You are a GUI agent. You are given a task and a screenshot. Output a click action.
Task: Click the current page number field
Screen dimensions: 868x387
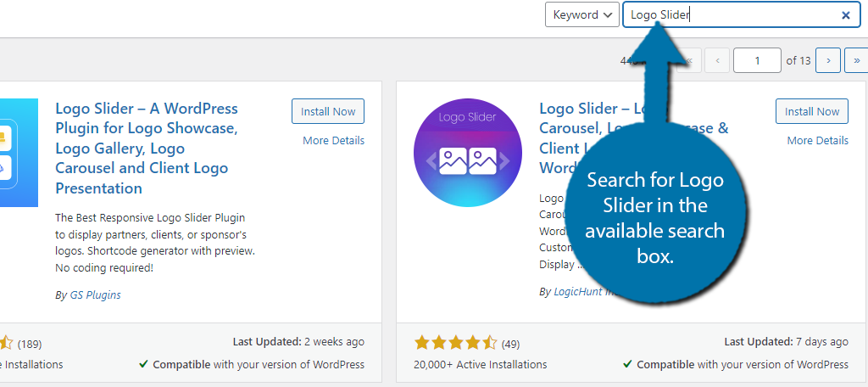pos(757,60)
